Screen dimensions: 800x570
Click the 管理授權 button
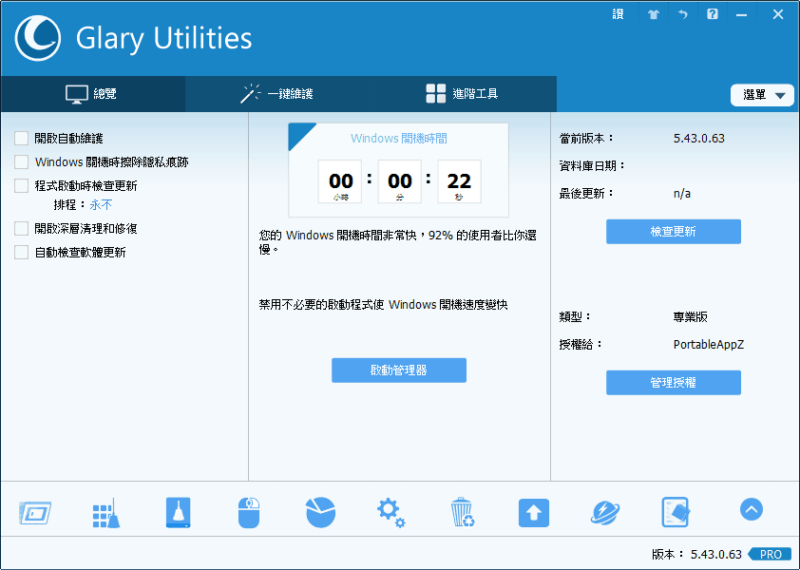click(x=673, y=383)
